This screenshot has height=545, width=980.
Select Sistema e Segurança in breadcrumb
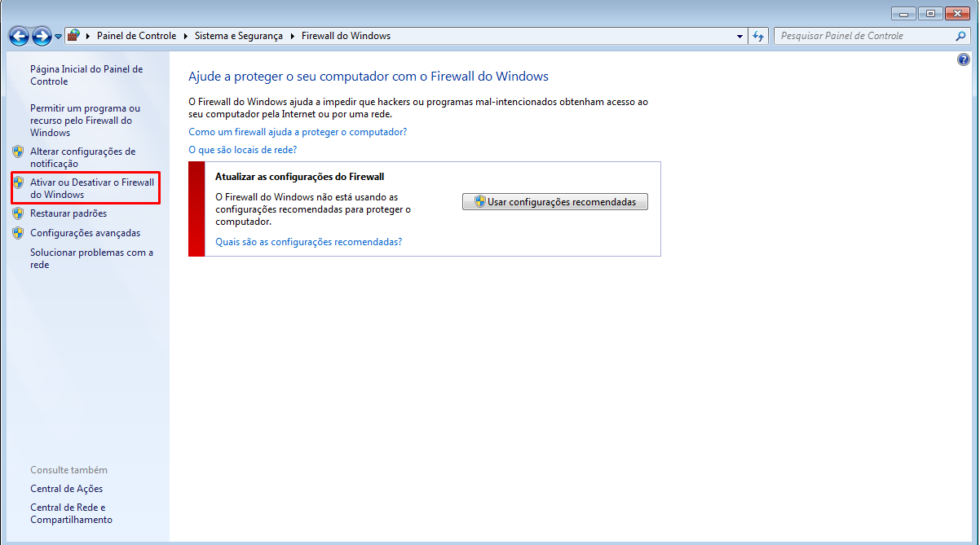(239, 36)
